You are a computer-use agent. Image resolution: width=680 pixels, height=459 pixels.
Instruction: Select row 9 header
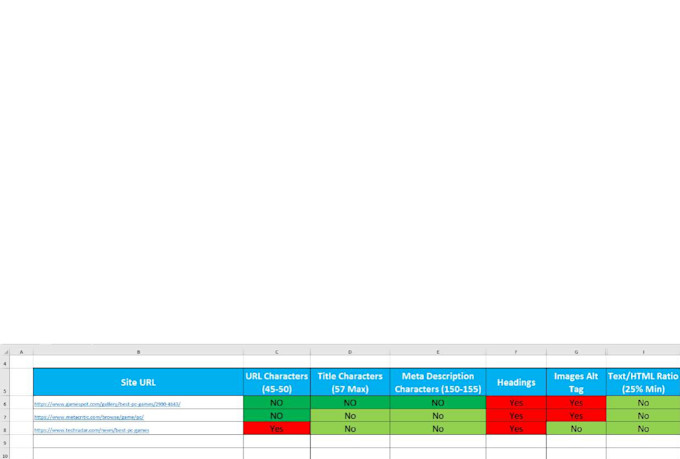[x=5, y=442]
